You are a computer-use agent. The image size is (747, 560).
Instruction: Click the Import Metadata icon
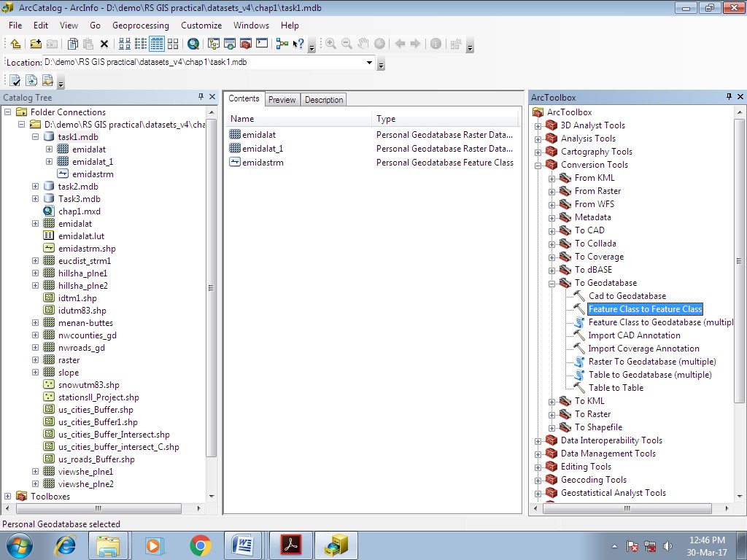pyautogui.click(x=47, y=80)
